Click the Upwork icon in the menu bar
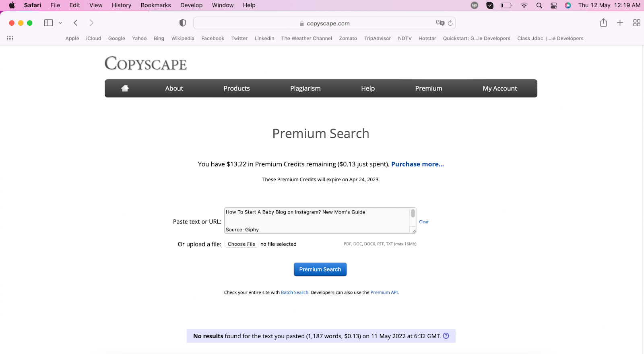The height and width of the screenshot is (354, 644). (475, 5)
